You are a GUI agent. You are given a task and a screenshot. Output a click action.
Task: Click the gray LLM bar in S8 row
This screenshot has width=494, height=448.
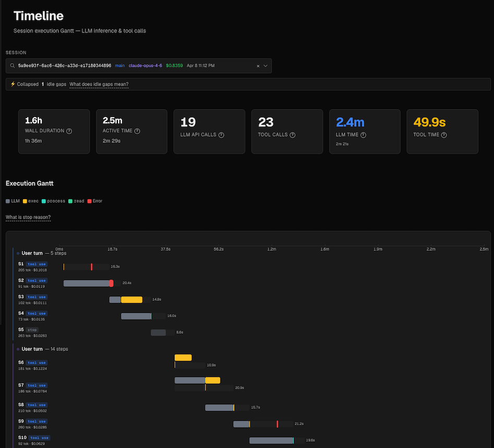tap(219, 408)
